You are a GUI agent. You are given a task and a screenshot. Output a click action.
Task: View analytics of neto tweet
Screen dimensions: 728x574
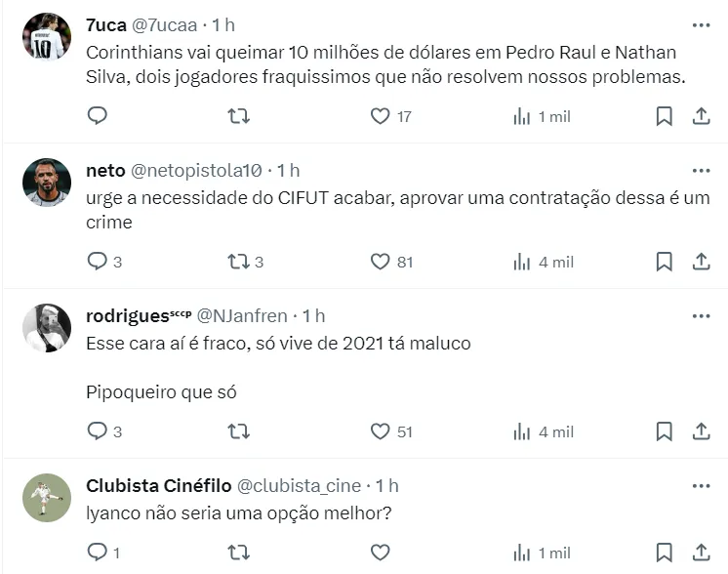click(522, 262)
